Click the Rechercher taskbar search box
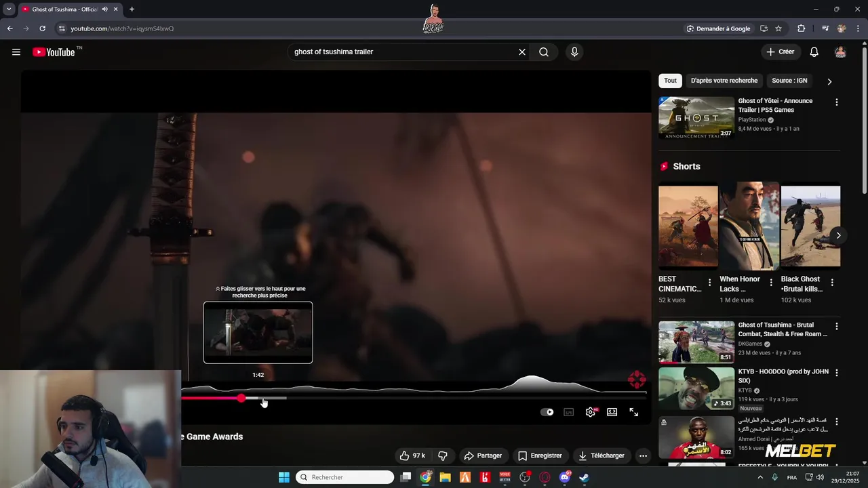Screen dimensions: 868x488 click(x=345, y=477)
